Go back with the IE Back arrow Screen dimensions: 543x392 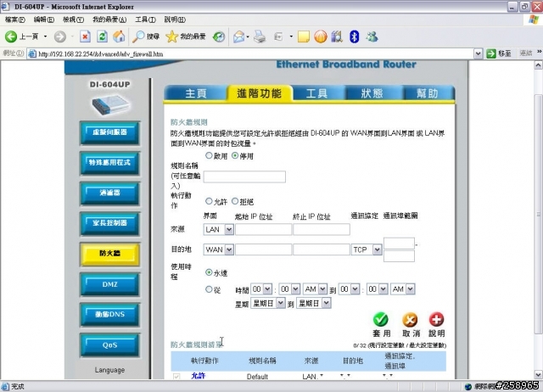click(11, 36)
